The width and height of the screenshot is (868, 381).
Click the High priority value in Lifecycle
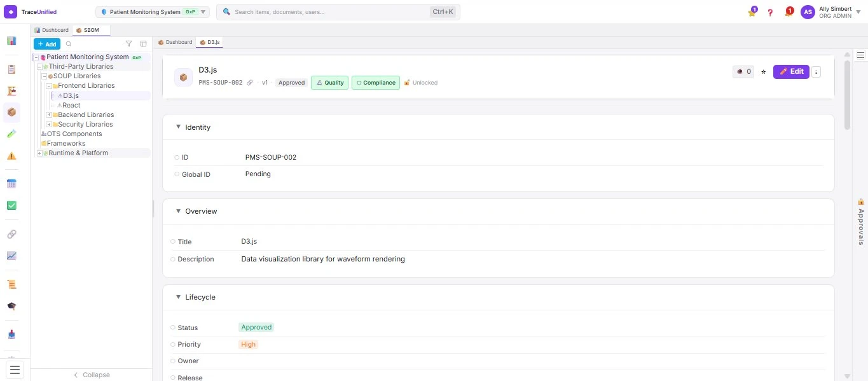(x=248, y=345)
